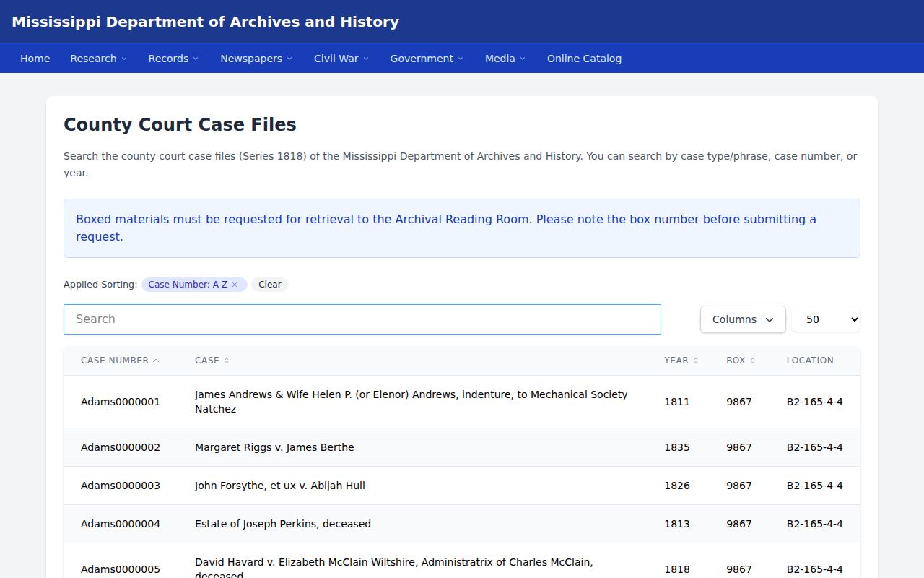Viewport: 924px width, 578px height.
Task: Open the Newspapers dropdown menu
Action: pyautogui.click(x=256, y=59)
